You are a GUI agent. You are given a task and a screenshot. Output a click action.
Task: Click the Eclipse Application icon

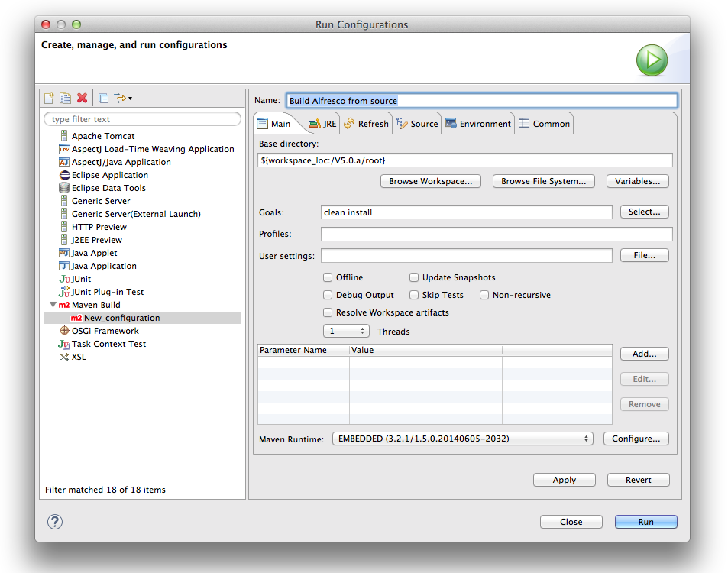point(64,175)
